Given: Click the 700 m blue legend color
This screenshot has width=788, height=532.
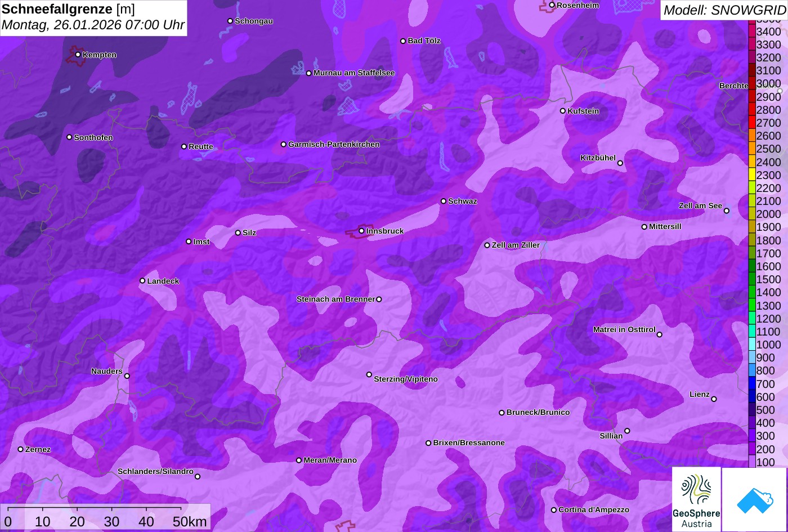Looking at the screenshot, I should pyautogui.click(x=752, y=384).
